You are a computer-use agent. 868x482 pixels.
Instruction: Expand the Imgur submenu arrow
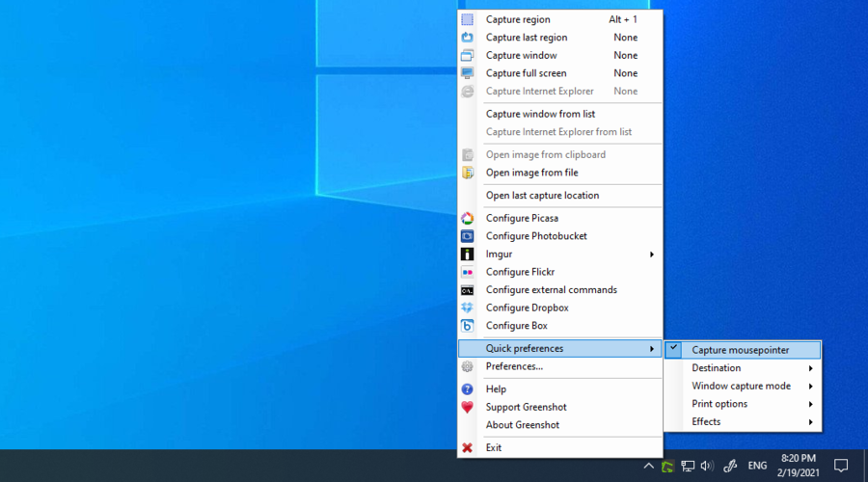pos(652,254)
